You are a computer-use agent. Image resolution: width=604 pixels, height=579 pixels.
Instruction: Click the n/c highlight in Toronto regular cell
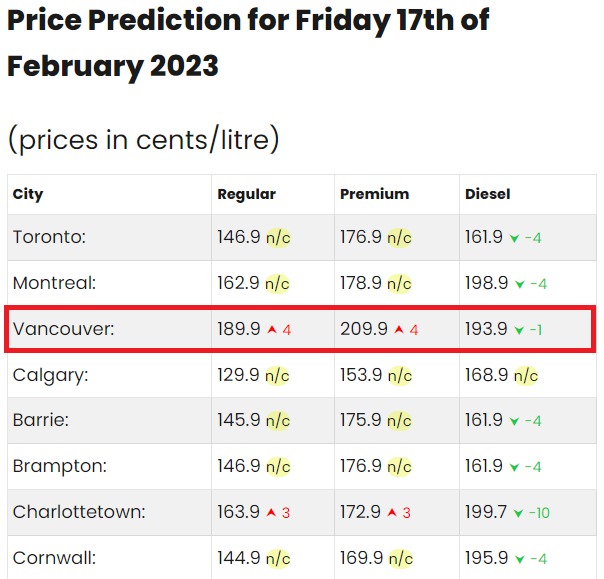tap(278, 237)
